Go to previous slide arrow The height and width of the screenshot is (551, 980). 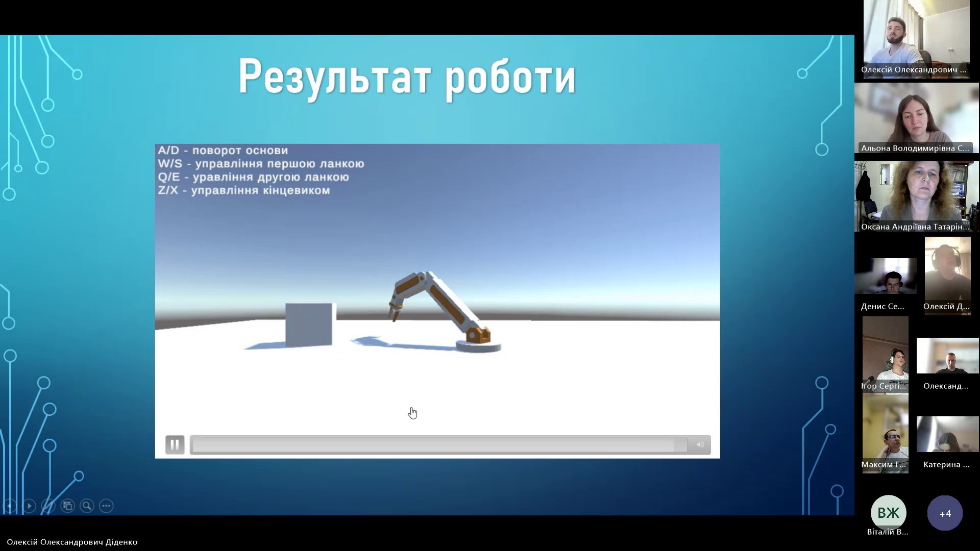pyautogui.click(x=10, y=506)
